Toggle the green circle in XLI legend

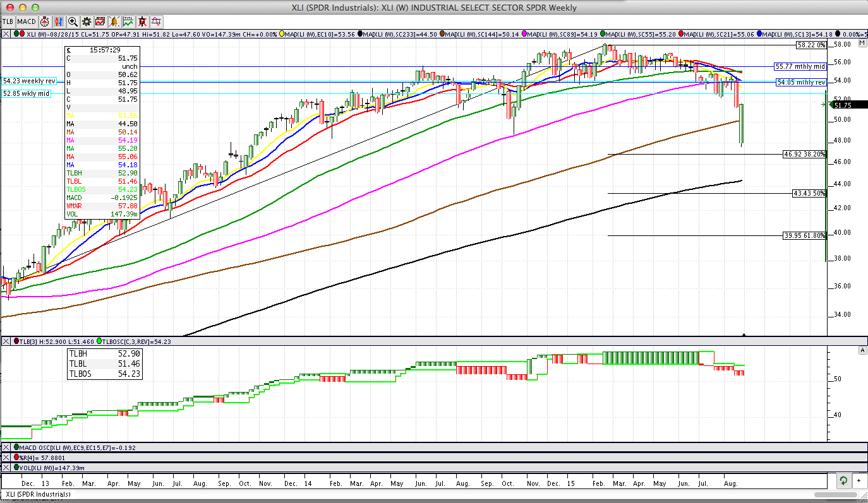click(x=16, y=33)
